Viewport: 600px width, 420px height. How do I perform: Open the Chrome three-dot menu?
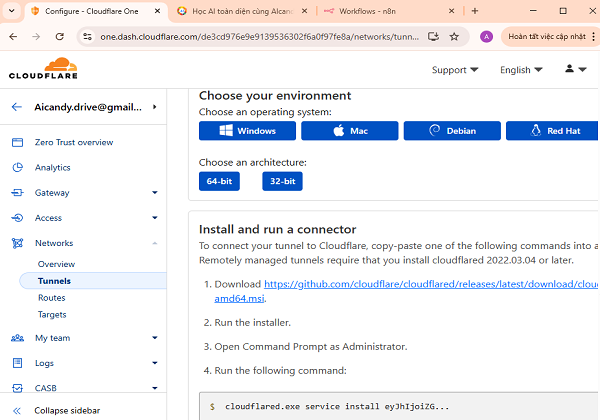593,37
